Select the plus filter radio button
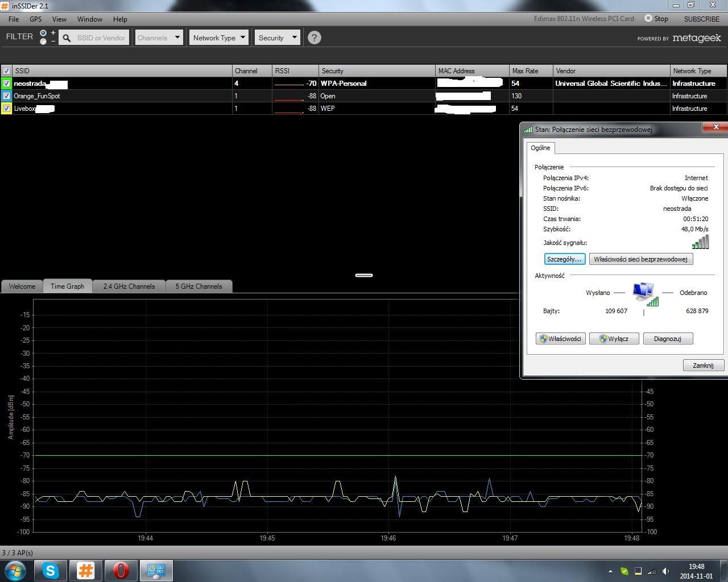This screenshot has width=728, height=582. [43, 34]
